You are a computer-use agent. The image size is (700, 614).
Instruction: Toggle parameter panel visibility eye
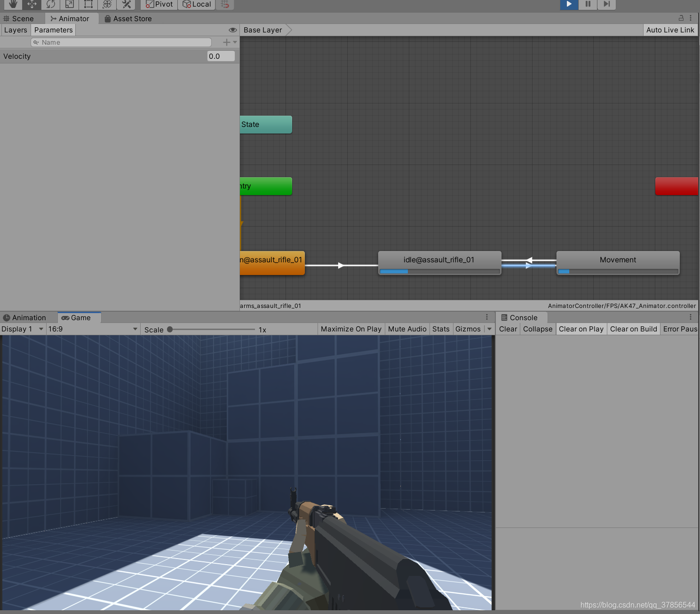pos(232,30)
